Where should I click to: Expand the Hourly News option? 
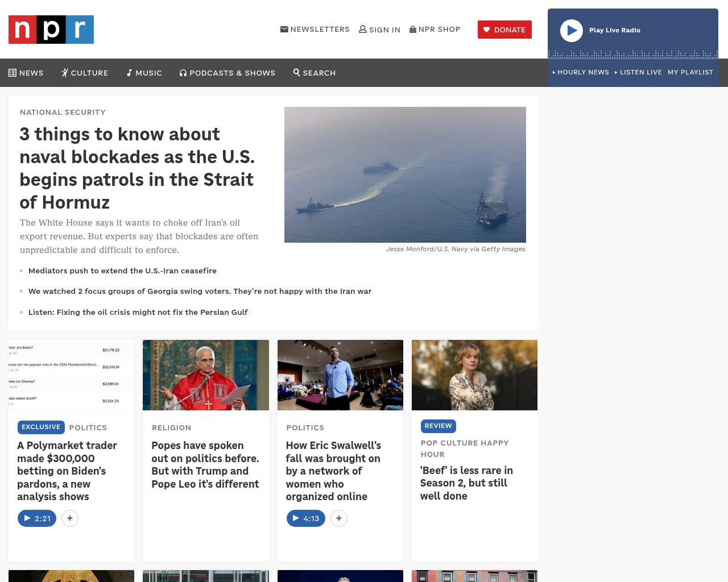[581, 72]
